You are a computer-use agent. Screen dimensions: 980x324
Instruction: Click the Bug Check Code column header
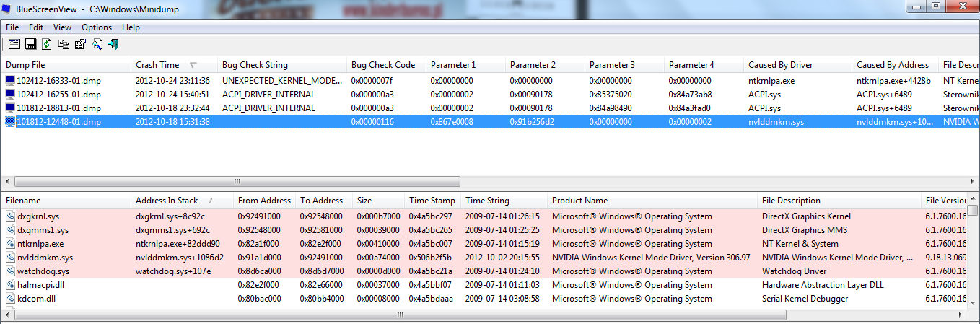382,65
